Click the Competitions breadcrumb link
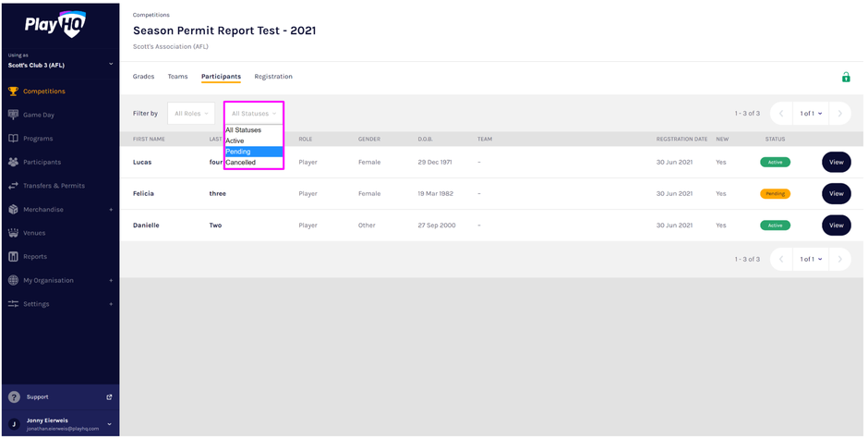The width and height of the screenshot is (868, 439). [x=151, y=16]
